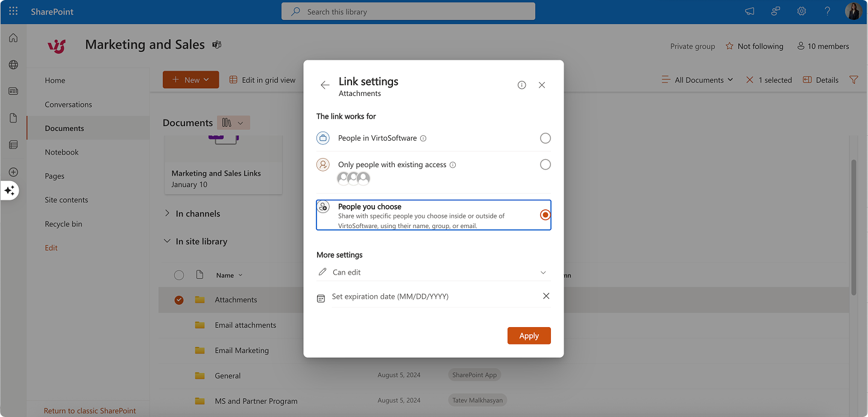The width and height of the screenshot is (868, 417).
Task: Open the Settings gear in the top bar
Action: coord(801,11)
